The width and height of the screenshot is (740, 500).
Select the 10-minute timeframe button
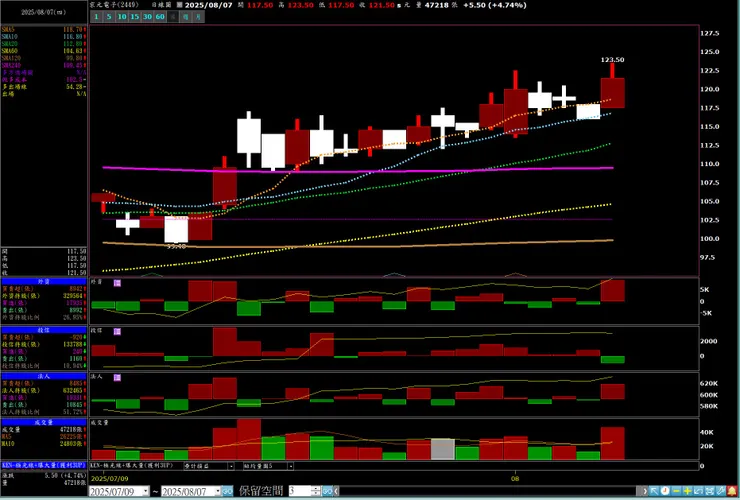pyautogui.click(x=122, y=17)
